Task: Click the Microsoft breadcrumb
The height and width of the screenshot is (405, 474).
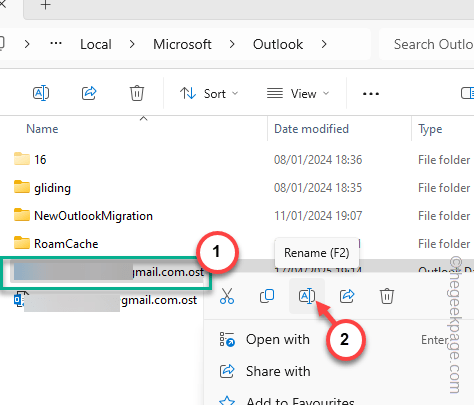Action: 182,44
